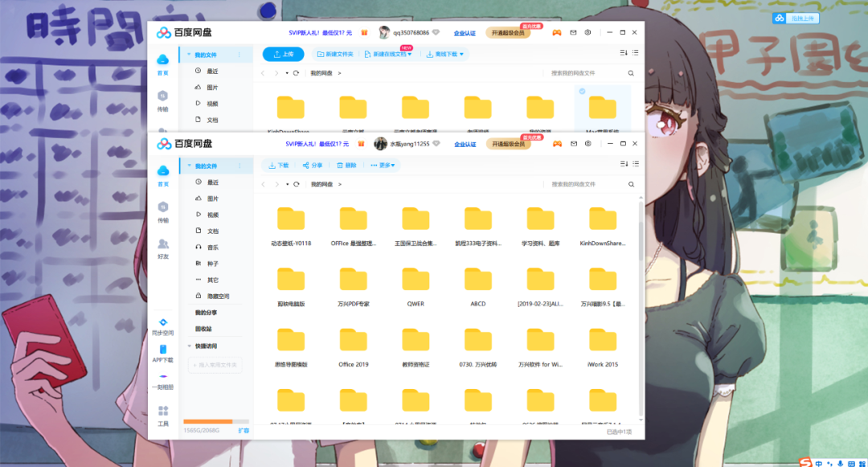Click refresh icon in back window navigation bar

296,73
